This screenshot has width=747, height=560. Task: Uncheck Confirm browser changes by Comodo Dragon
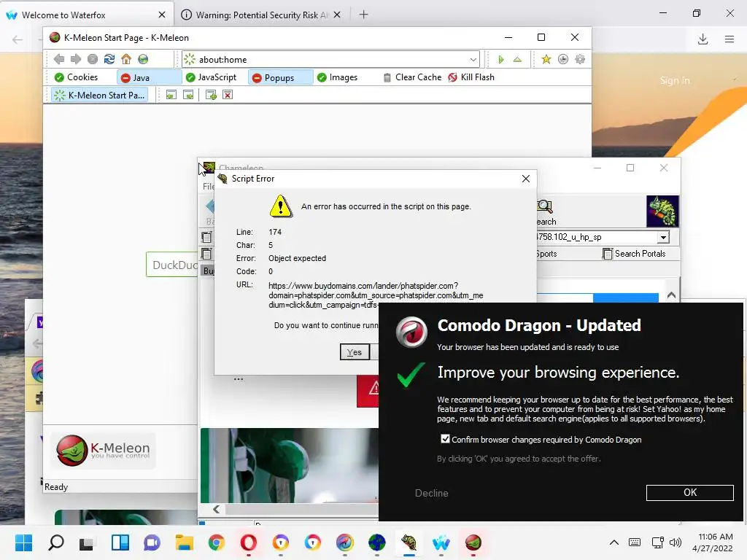point(445,439)
